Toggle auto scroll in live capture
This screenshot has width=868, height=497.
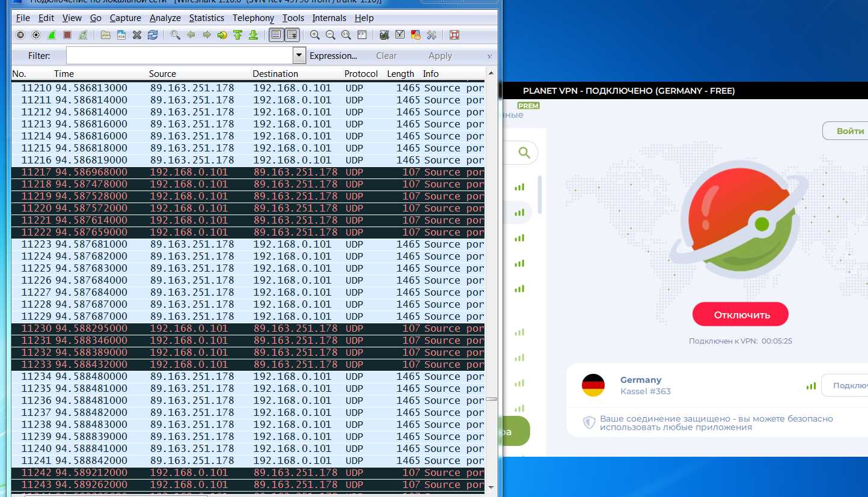[292, 35]
